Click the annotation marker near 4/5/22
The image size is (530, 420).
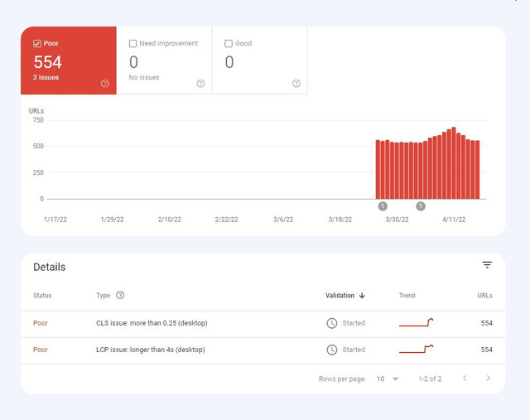click(421, 206)
